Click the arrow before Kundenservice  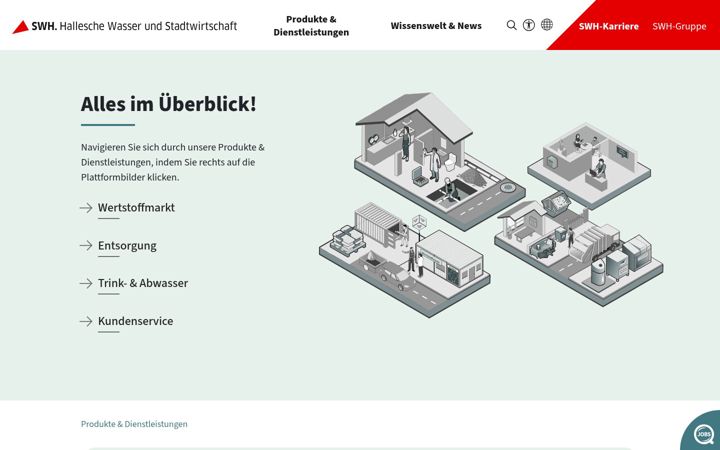point(86,321)
